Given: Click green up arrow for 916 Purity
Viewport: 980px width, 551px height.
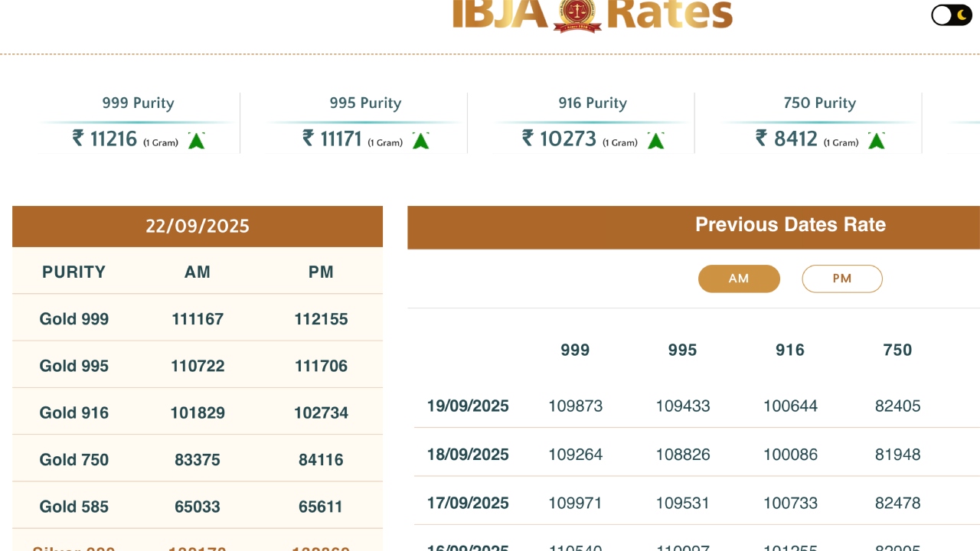Looking at the screenshot, I should 655,141.
